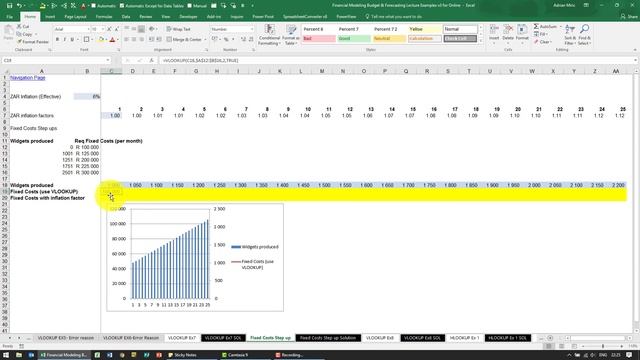Open Sort & Filter menu

(x=570, y=35)
